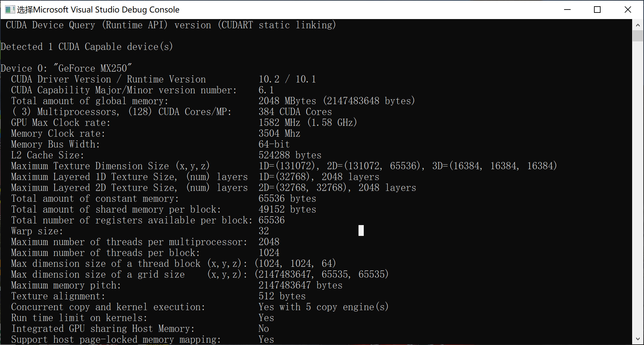The image size is (644, 345).
Task: Click the '6.1' capability version value
Action: [x=266, y=90]
